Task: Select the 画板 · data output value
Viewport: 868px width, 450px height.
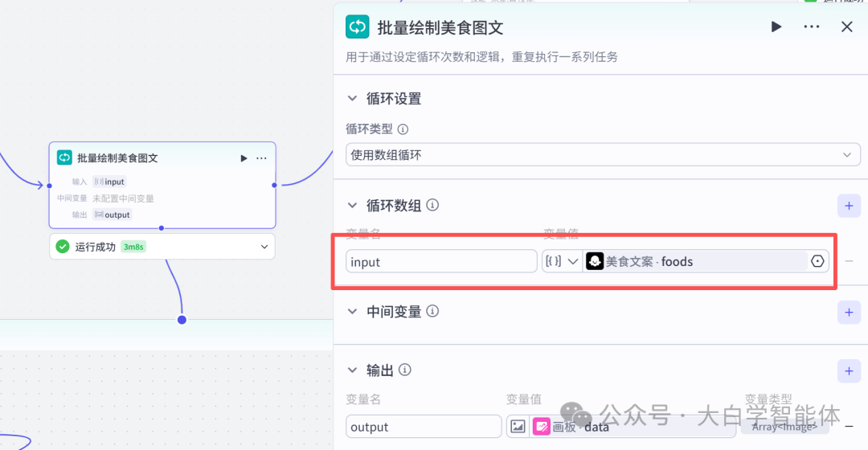Action: point(633,427)
